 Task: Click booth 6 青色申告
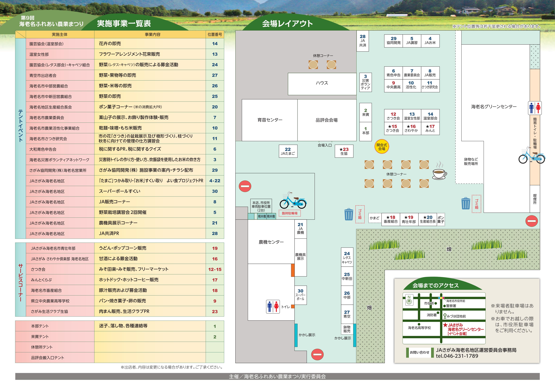pyautogui.click(x=393, y=73)
